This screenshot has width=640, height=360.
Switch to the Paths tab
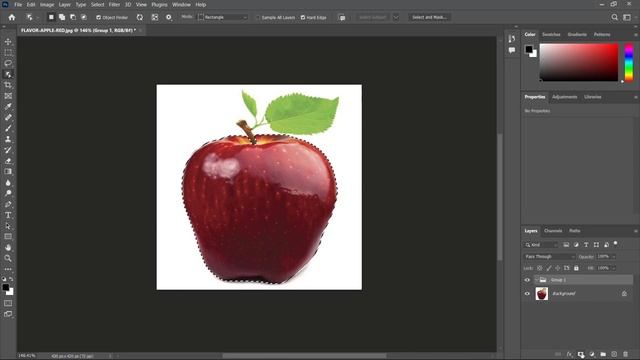575,231
